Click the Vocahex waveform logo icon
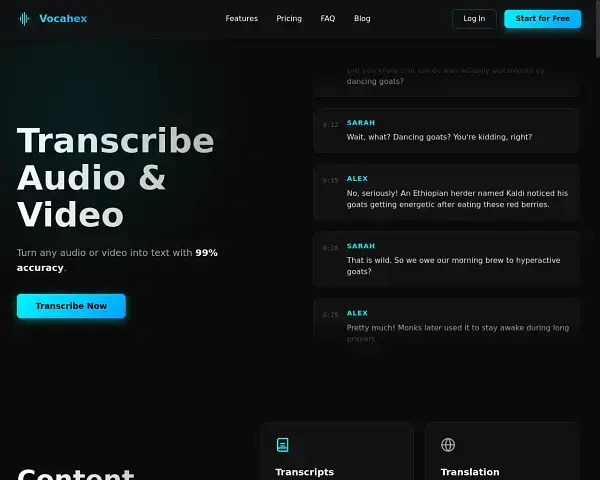Screen dimensions: 600x480 [25, 18]
